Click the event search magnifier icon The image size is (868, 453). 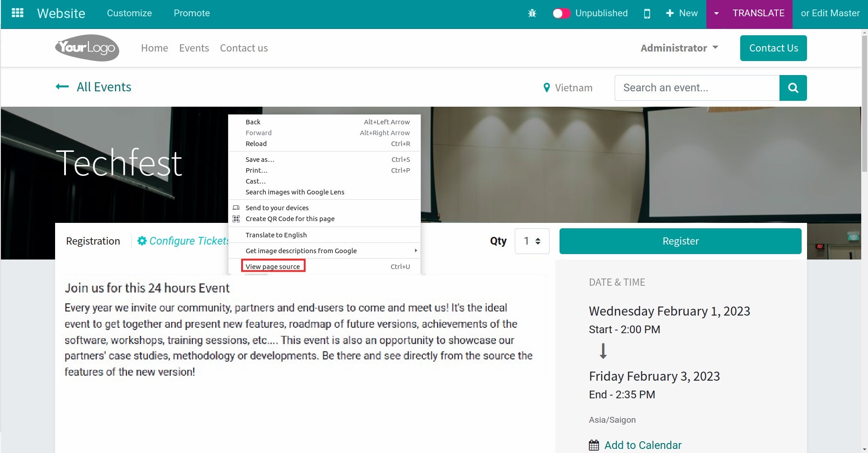coord(793,88)
